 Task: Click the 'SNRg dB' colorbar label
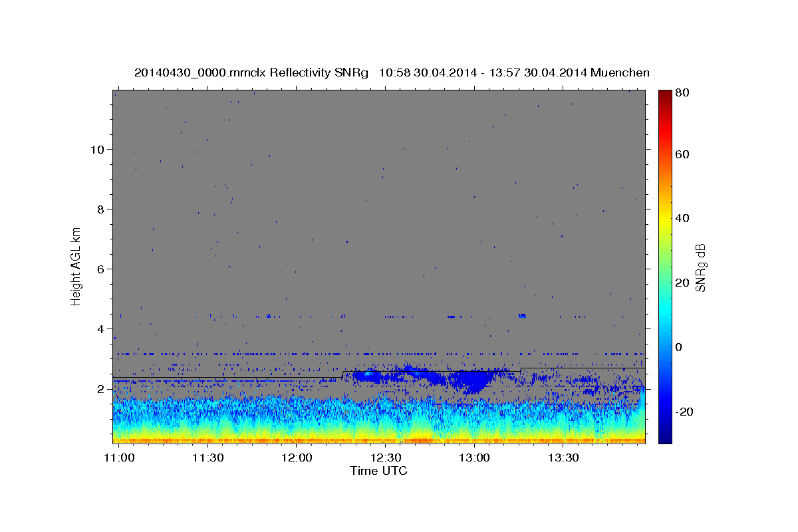pos(700,267)
